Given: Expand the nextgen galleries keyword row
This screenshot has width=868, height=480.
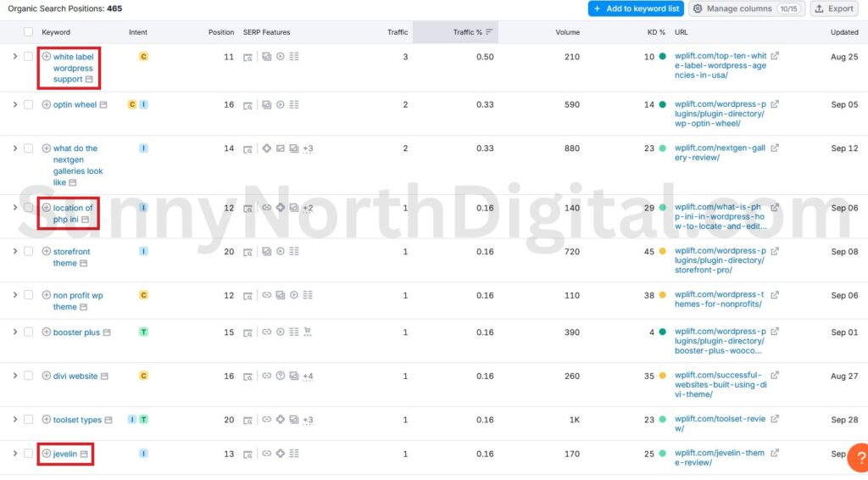Looking at the screenshot, I should 15,148.
